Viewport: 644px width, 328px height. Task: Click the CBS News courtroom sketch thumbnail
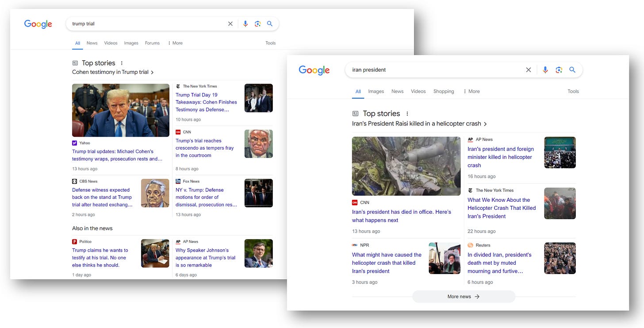tap(155, 193)
